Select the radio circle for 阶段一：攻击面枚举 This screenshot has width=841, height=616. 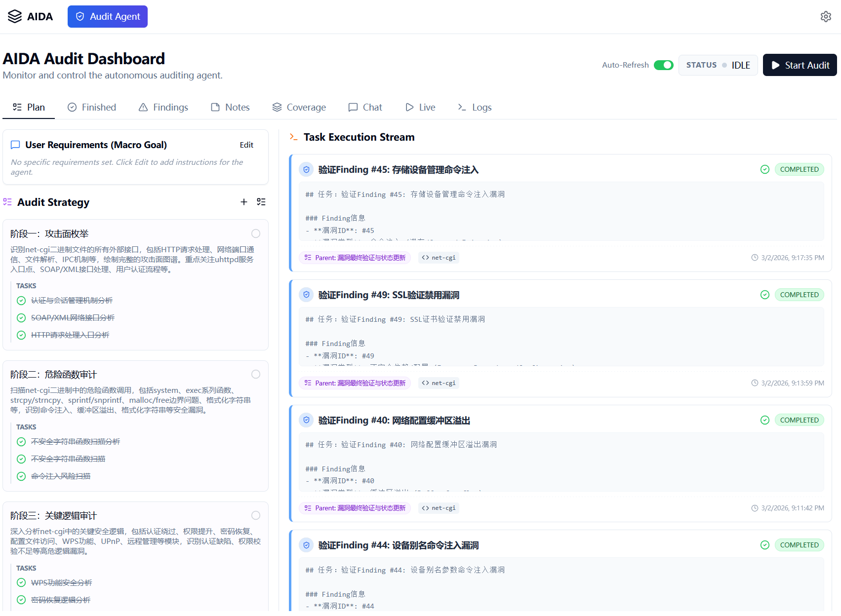256,233
